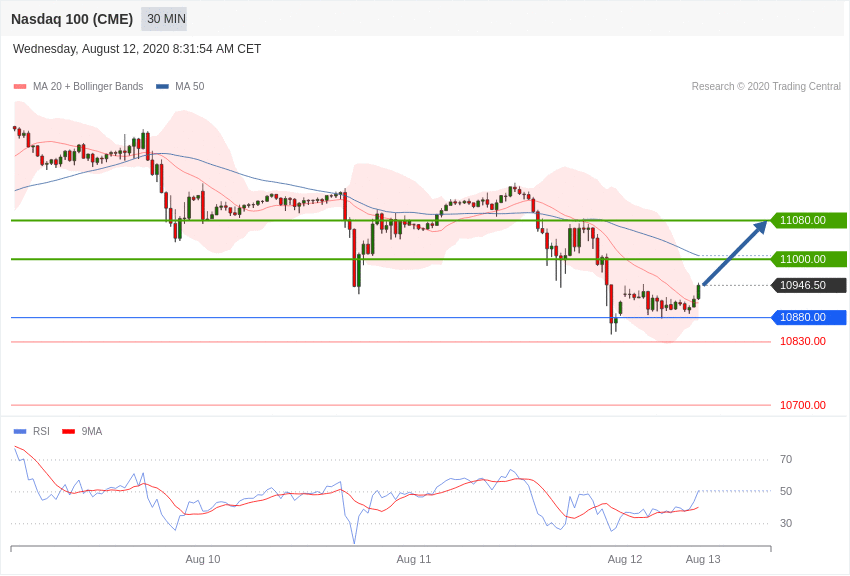
Task: Select the 11080.00 green resistance price tag
Action: pyautogui.click(x=808, y=220)
